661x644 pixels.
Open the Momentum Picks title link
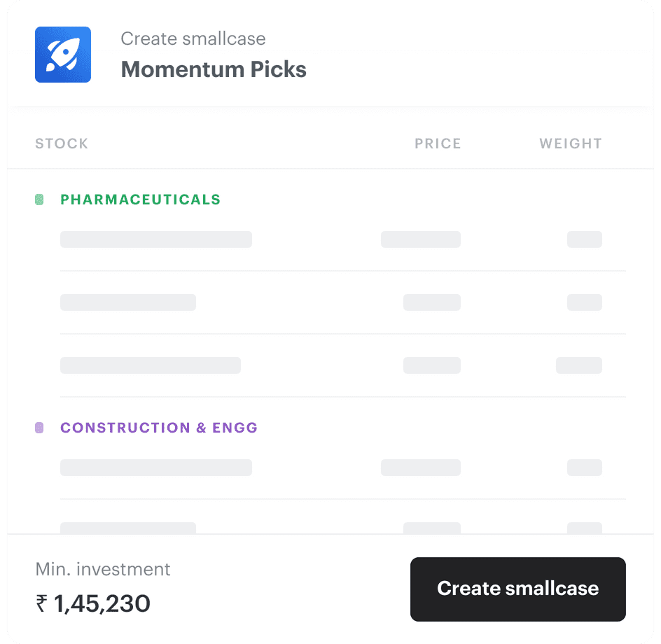point(214,69)
